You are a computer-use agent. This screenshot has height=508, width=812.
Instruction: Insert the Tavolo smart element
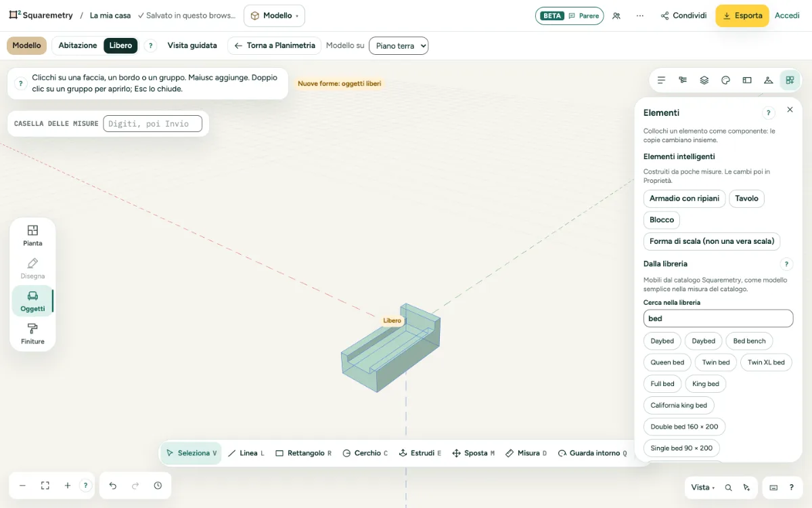(x=747, y=198)
